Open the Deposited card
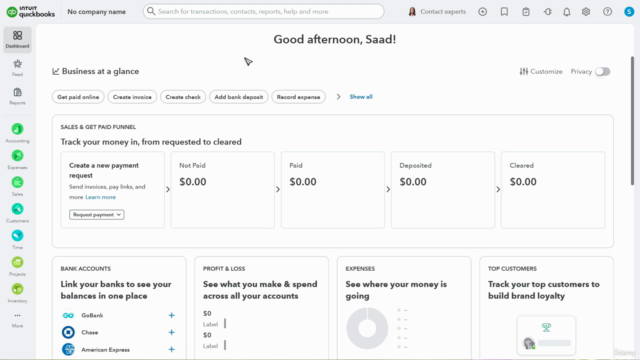 click(x=443, y=190)
